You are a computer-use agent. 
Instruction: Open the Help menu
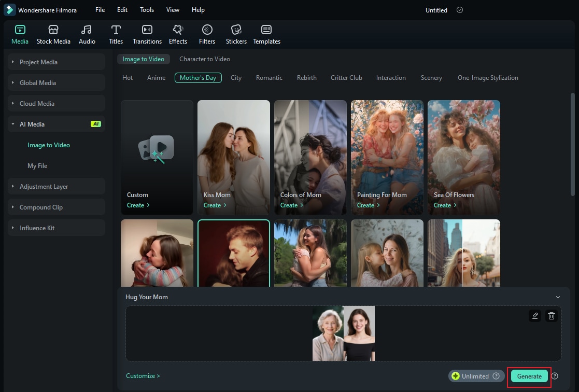198,10
